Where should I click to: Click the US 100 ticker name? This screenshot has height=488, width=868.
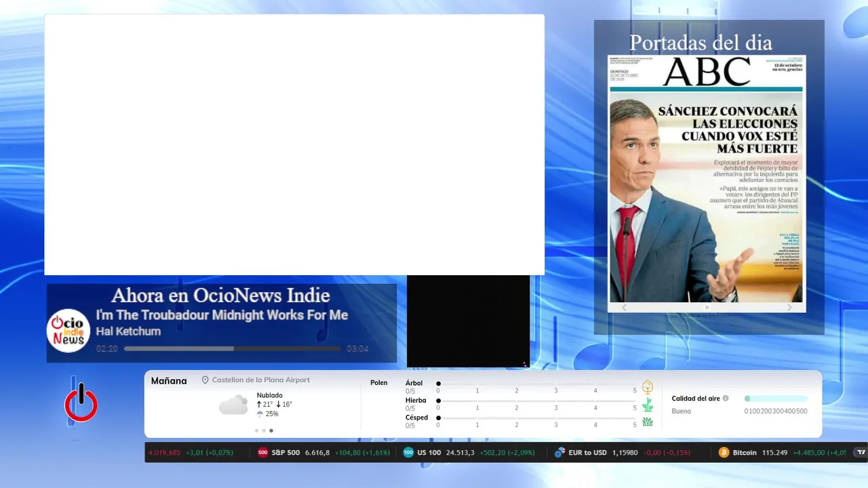[x=429, y=452]
